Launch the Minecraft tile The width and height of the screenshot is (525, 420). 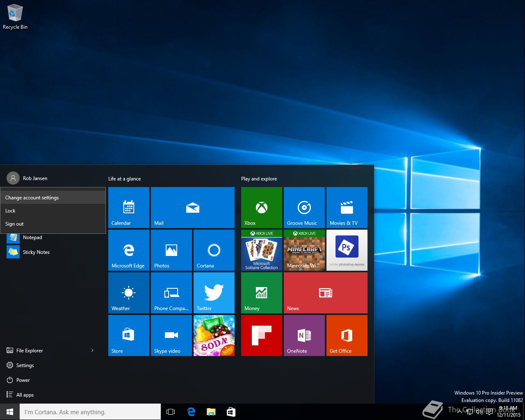click(304, 250)
